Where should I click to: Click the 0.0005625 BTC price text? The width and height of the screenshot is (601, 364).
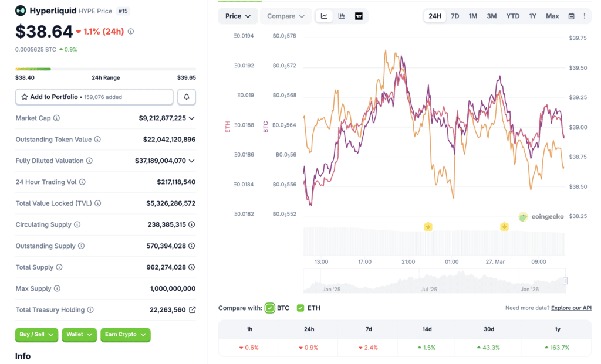pos(36,49)
